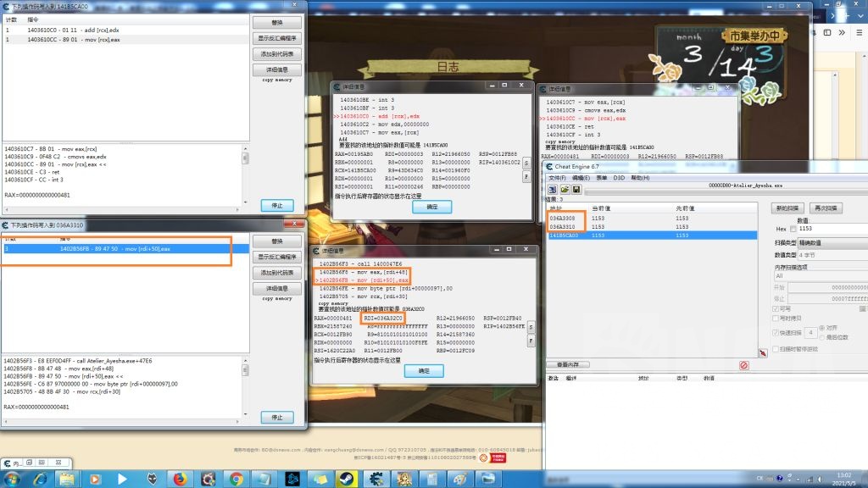The width and height of the screenshot is (868, 488).
Task: Open the 文件 menu in Cheat Engine
Action: coord(555,176)
